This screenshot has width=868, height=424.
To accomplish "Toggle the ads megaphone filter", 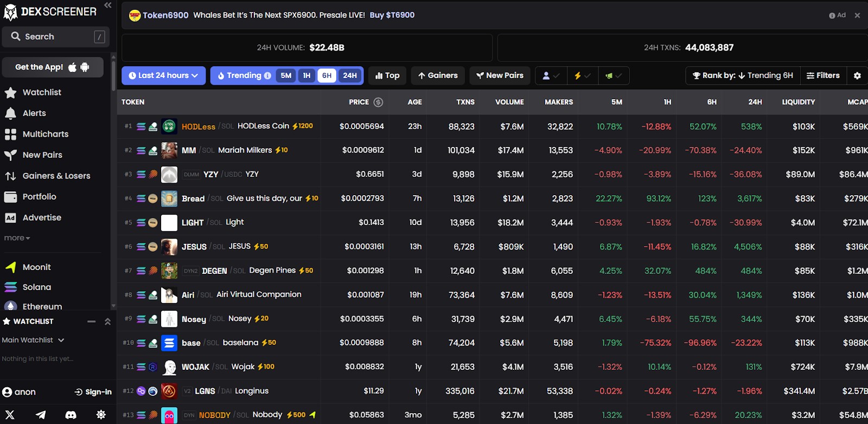I will [614, 76].
